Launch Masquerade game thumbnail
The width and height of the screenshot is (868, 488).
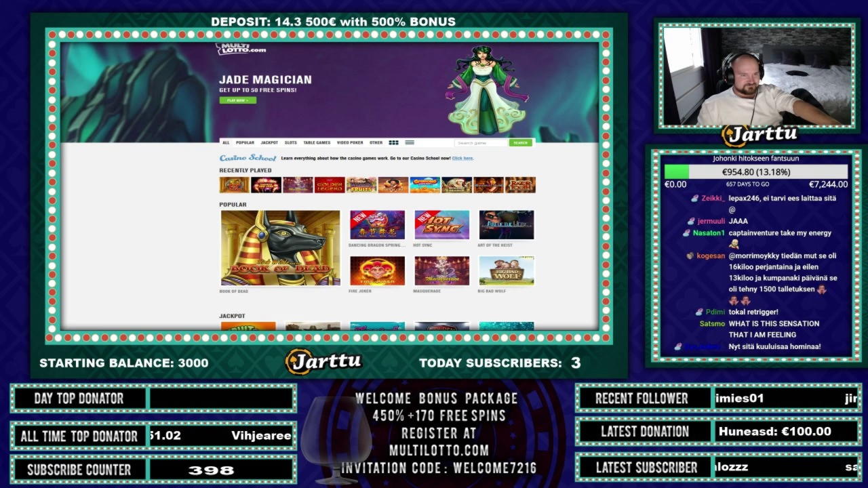[441, 270]
